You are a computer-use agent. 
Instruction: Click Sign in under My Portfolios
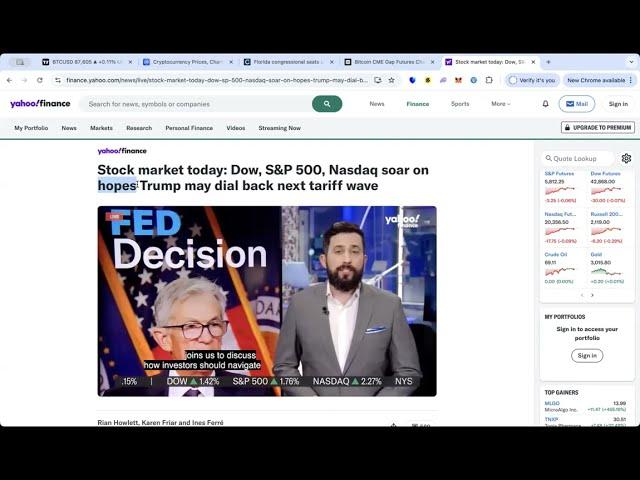(587, 356)
